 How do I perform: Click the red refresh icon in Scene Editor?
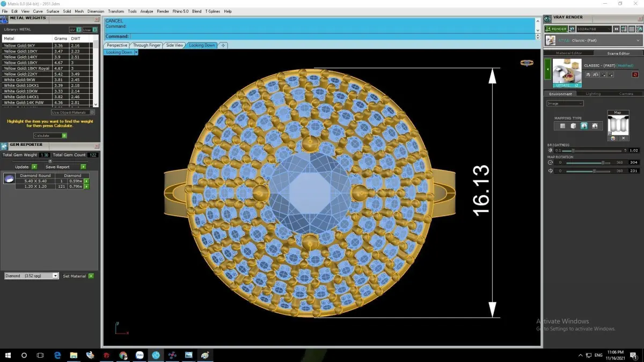[635, 75]
